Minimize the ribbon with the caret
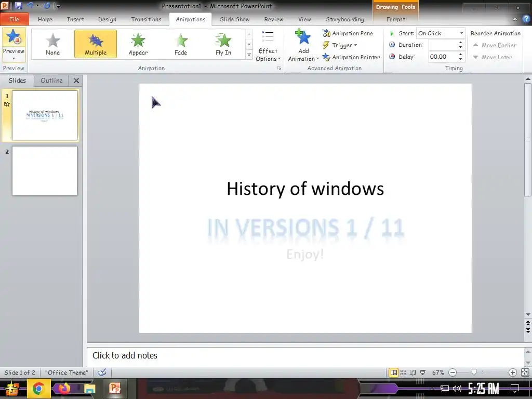 click(515, 19)
